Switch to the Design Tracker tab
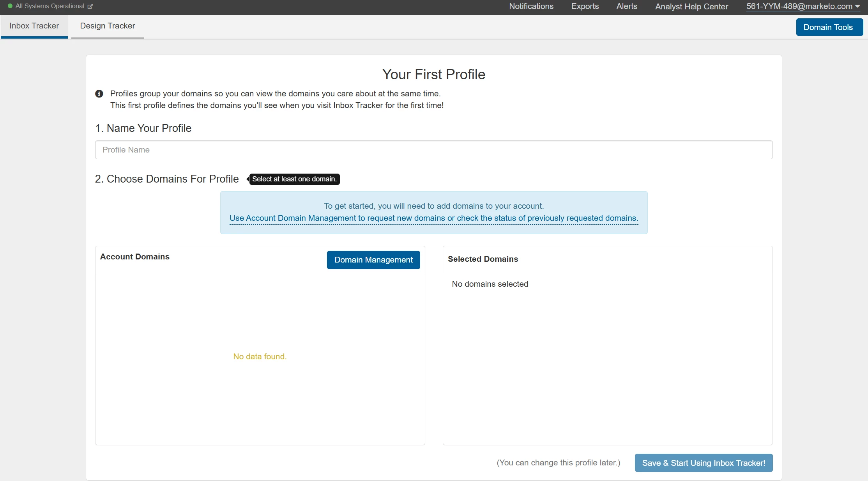Image resolution: width=868 pixels, height=481 pixels. point(108,26)
